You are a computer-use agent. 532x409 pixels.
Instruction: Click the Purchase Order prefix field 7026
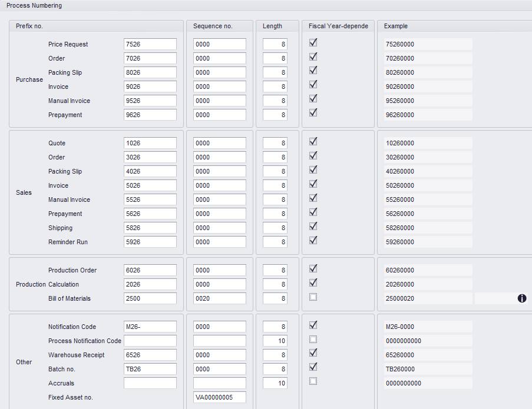[x=150, y=58]
